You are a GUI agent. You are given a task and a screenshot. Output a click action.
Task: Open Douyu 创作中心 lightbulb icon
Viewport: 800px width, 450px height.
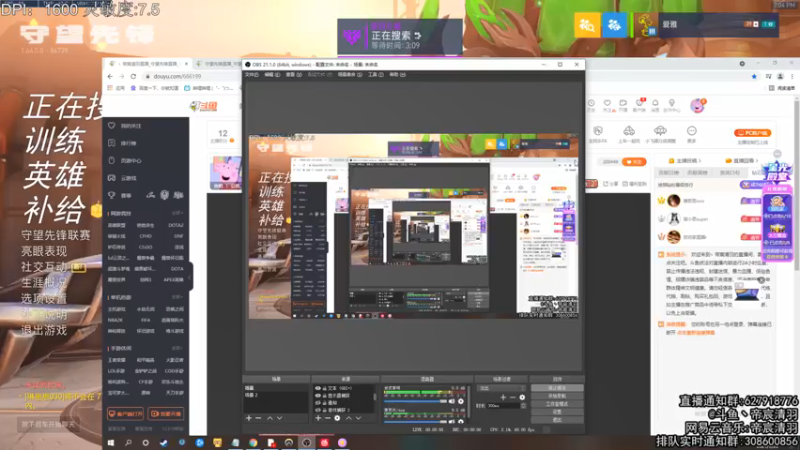[672, 103]
